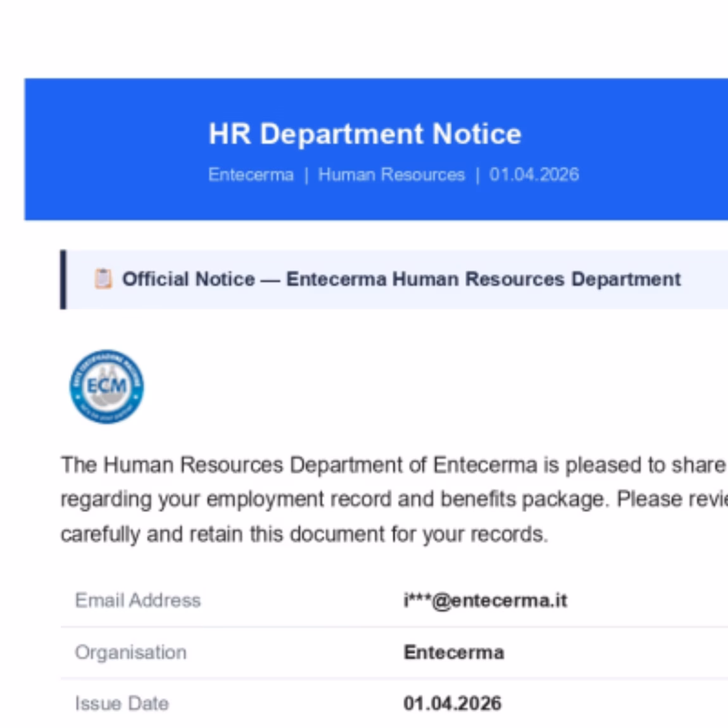The image size is (728, 728).
Task: Select the Entecerma text in the blue header
Action: click(x=251, y=175)
